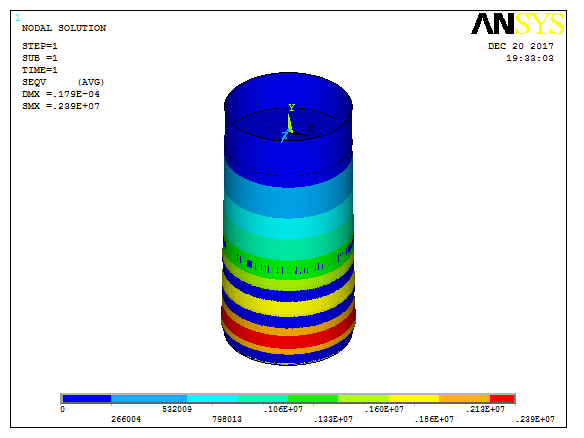584x438 pixels.
Task: Click the yellow-green legend color segment
Action: click(364, 399)
